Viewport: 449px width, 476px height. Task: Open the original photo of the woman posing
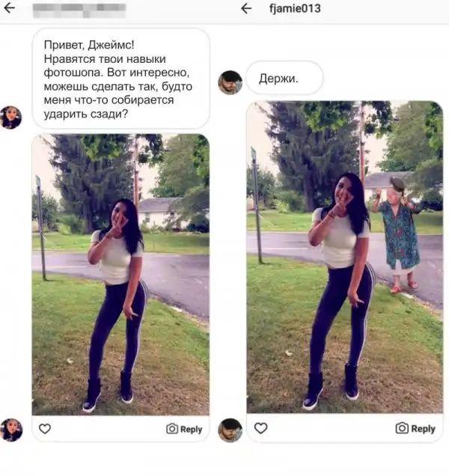coord(120,275)
